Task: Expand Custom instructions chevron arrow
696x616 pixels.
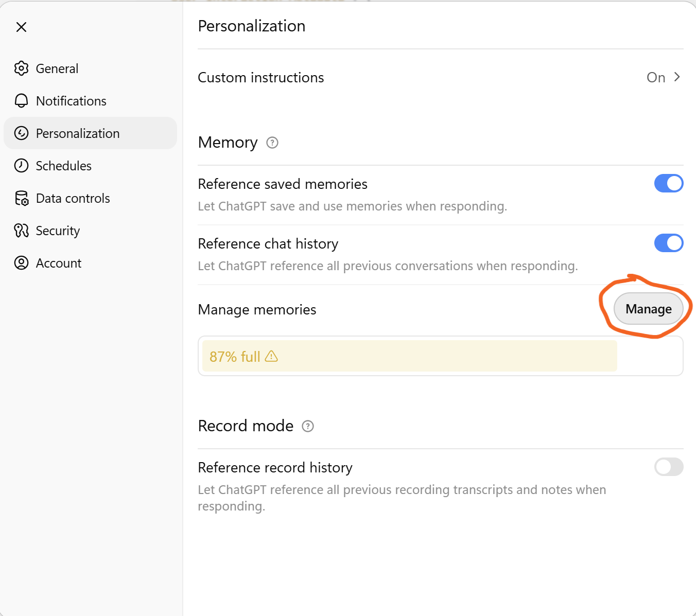Action: tap(677, 77)
